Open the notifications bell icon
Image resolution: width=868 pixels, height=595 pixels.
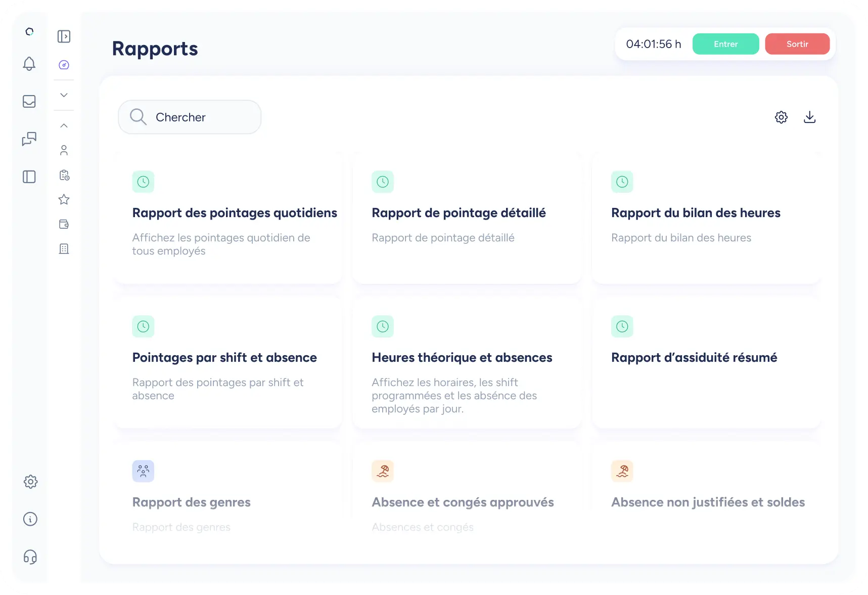[29, 64]
